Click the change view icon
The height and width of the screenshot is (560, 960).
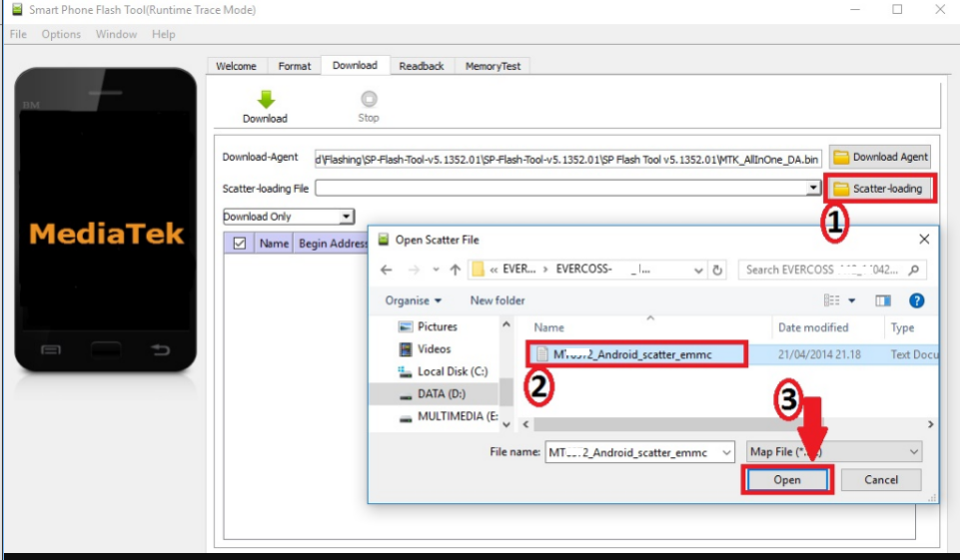click(x=831, y=300)
